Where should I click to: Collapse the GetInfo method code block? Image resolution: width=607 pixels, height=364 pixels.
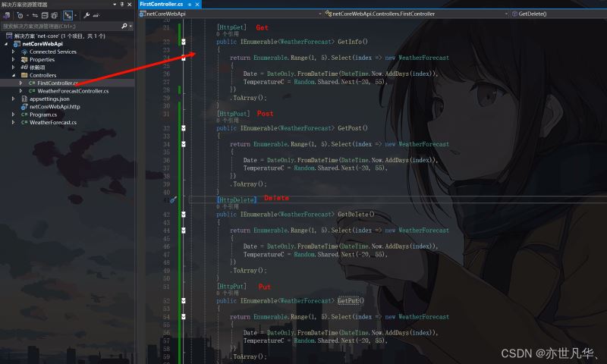tap(184, 42)
